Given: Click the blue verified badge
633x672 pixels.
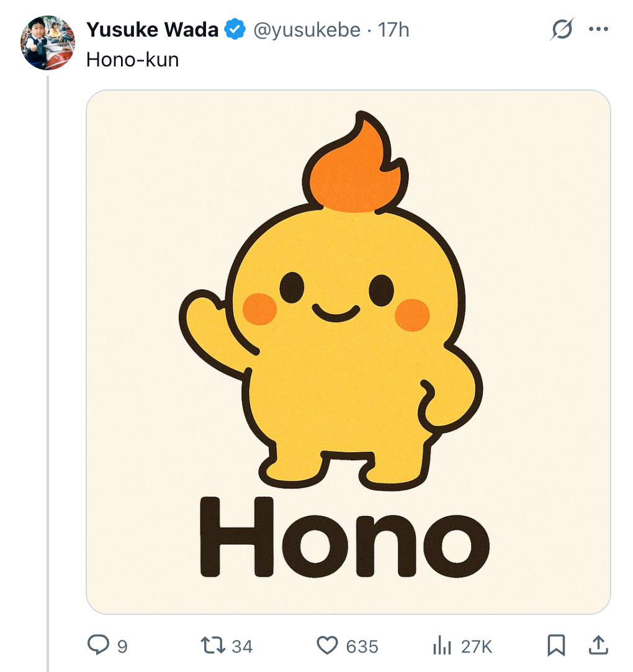Looking at the screenshot, I should [235, 29].
